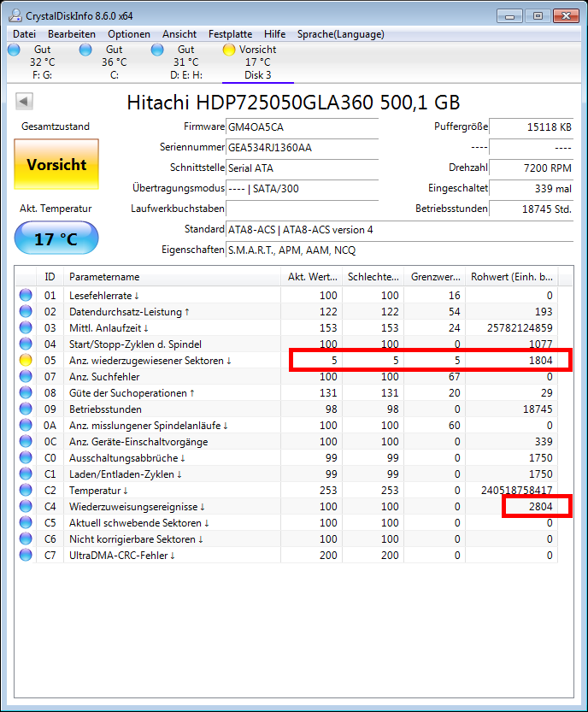The height and width of the screenshot is (712, 588).
Task: Click status icon in Betriebsstunden row 09
Action: [26, 409]
